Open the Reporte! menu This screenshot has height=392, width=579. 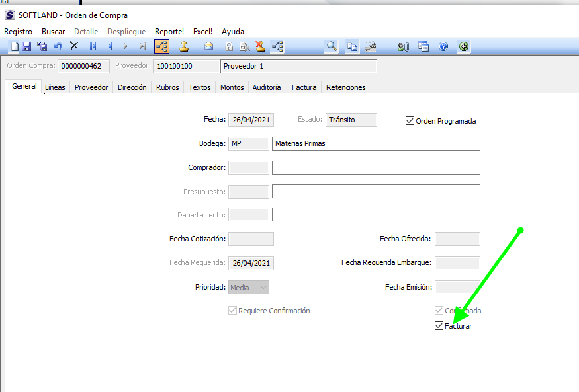tap(169, 31)
